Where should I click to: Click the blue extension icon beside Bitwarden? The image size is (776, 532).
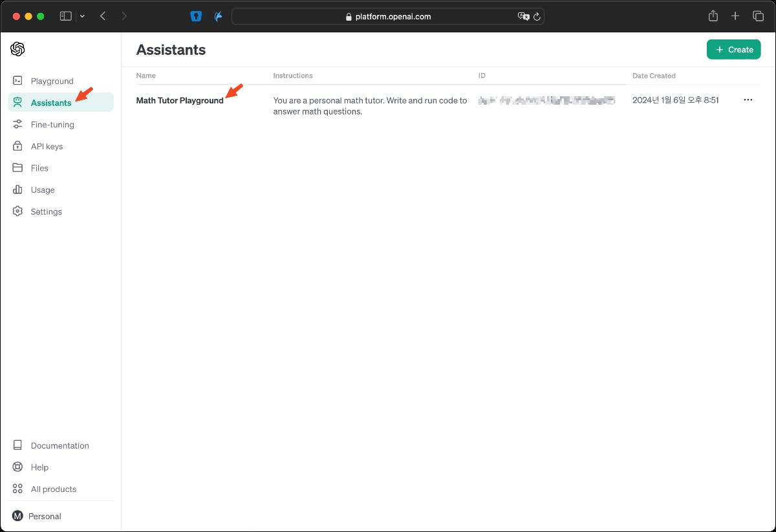[219, 16]
